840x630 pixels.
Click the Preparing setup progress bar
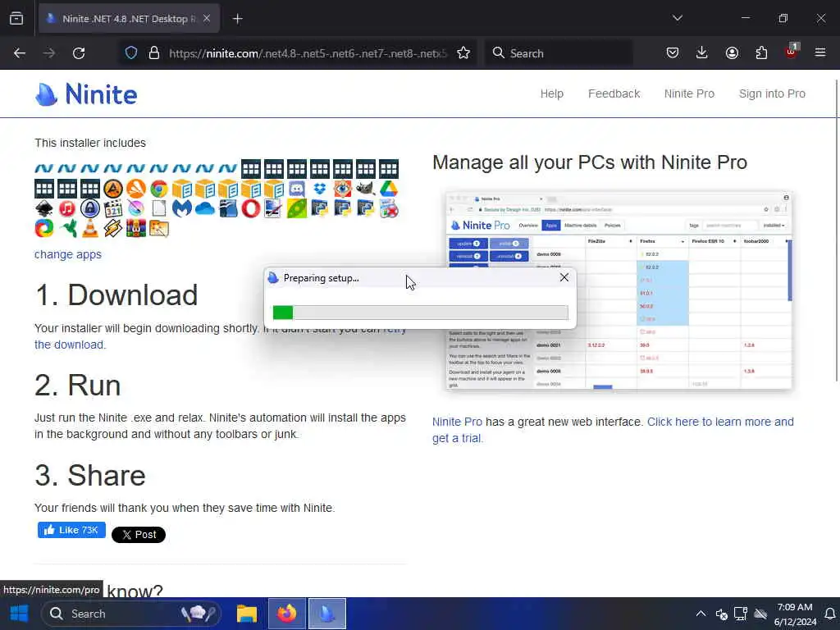point(421,313)
